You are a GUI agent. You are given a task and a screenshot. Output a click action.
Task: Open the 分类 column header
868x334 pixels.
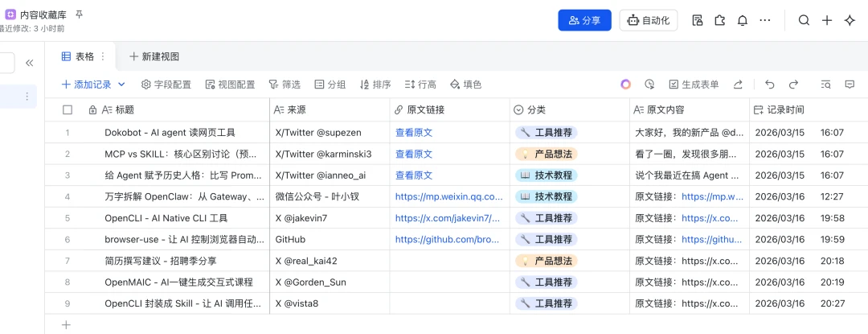tap(570, 109)
